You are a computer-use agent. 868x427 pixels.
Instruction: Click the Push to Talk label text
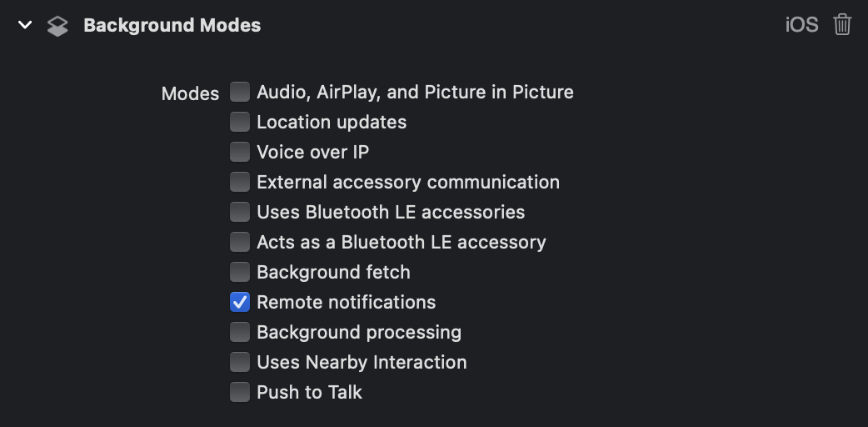click(x=309, y=392)
